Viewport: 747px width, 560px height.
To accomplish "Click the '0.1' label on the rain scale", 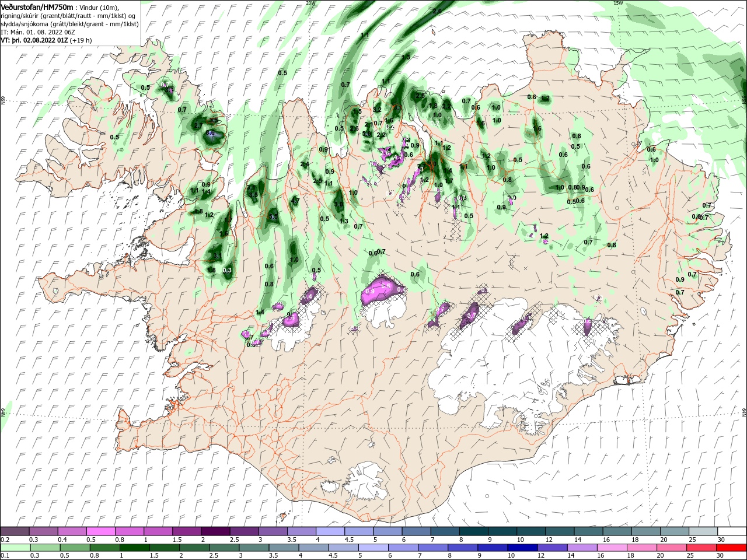I will [5, 555].
